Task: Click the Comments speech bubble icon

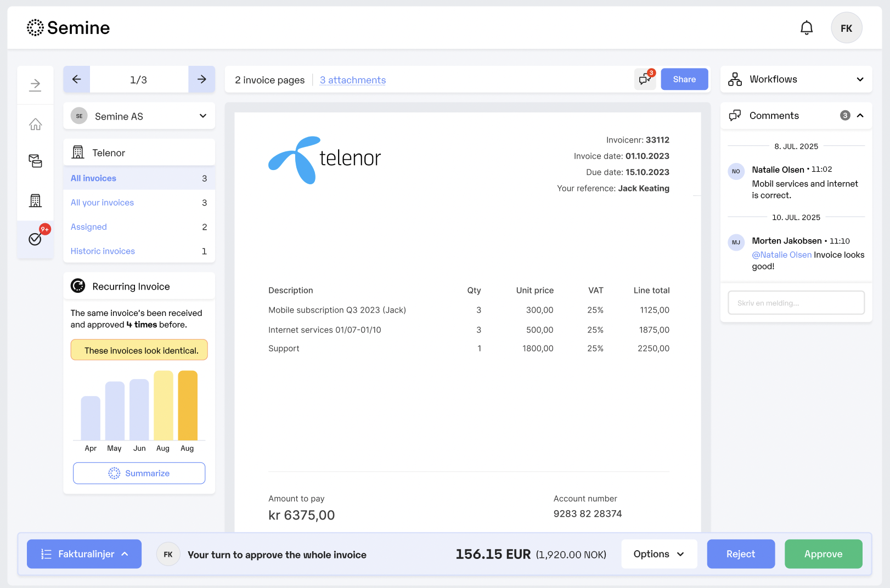Action: pos(735,116)
